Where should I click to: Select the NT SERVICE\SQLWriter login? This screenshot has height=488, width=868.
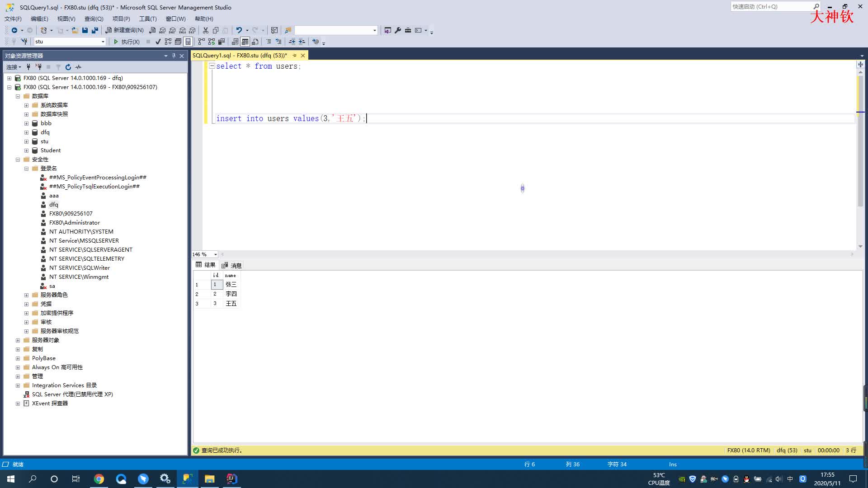80,268
